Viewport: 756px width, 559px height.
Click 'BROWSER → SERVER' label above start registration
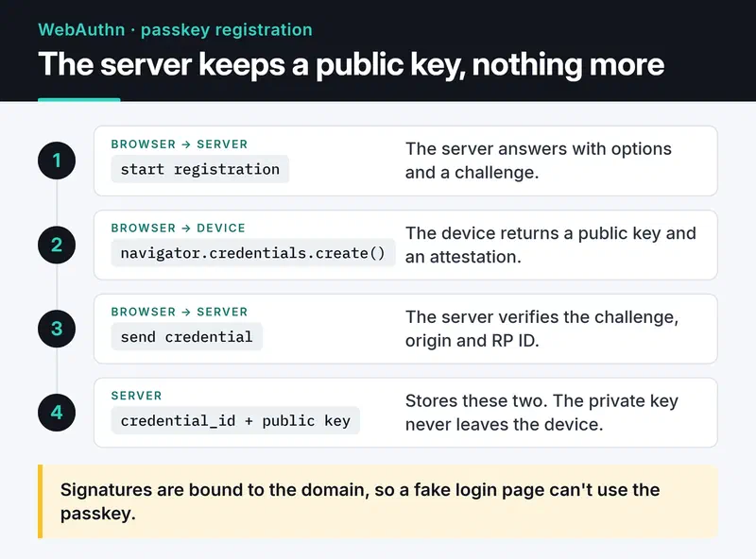179,144
